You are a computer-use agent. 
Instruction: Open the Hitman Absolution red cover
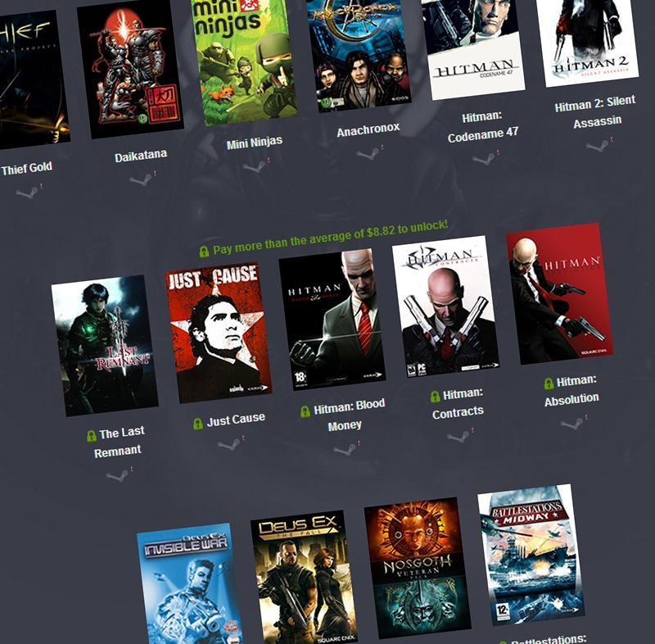point(560,294)
